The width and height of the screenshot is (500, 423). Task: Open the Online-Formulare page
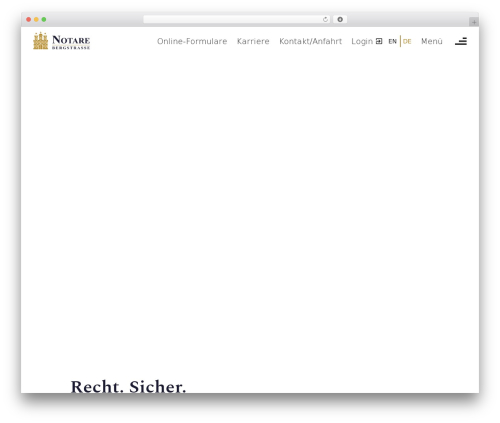tap(192, 41)
